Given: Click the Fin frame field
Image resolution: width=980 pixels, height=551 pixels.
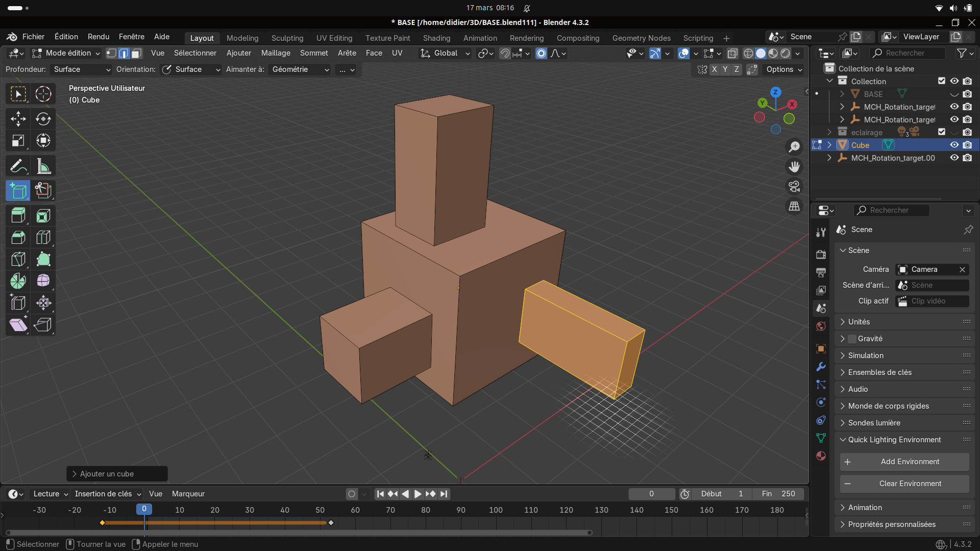Looking at the screenshot, I should [x=778, y=494].
